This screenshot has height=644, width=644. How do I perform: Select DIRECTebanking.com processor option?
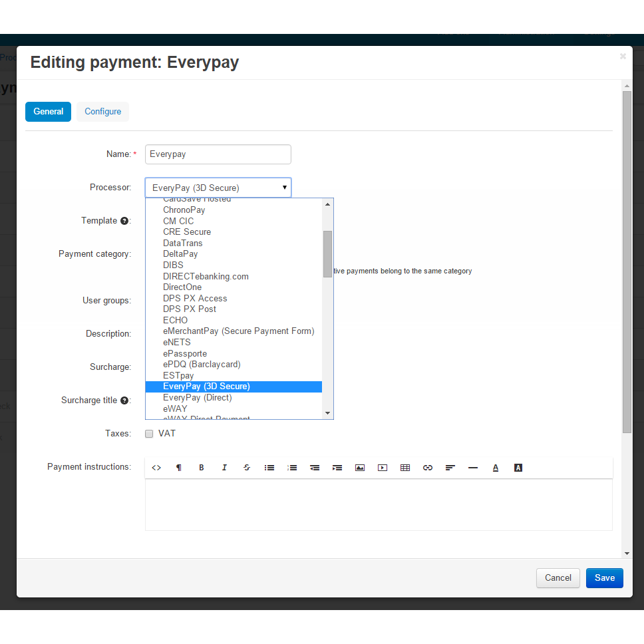coord(234,276)
